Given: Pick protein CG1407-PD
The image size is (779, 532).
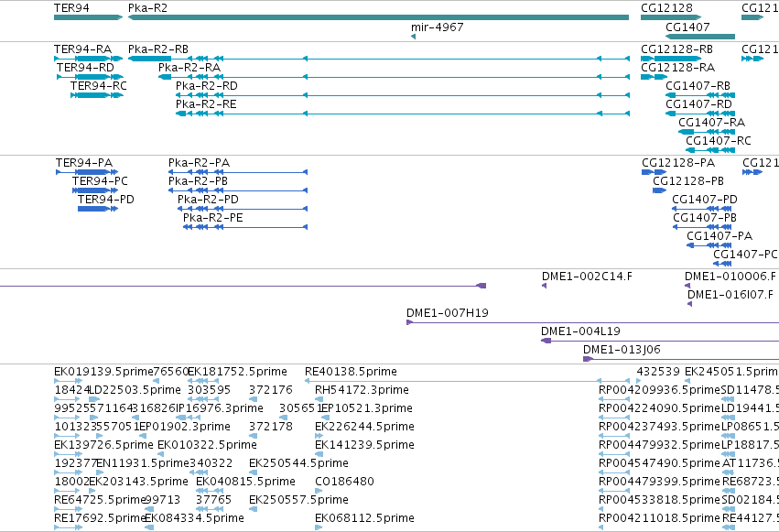Looking at the screenshot, I should pos(701,209).
